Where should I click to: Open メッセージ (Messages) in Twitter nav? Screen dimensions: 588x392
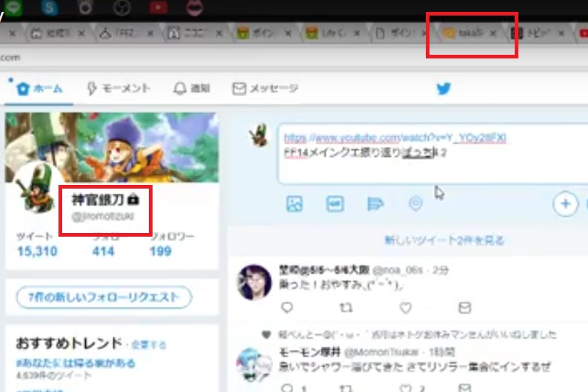(265, 88)
